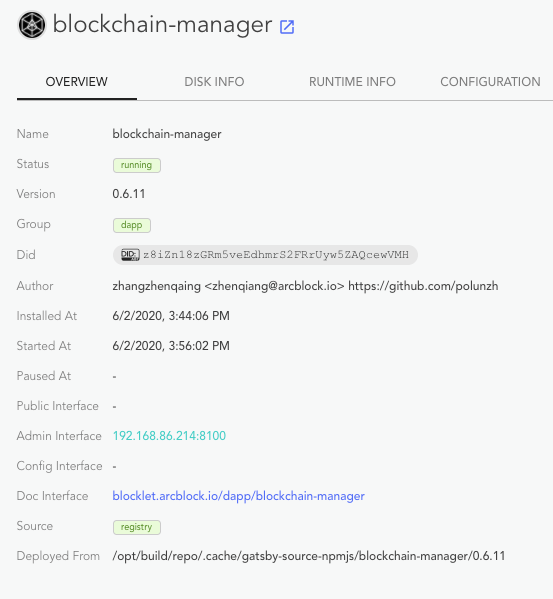Viewport: 553px width, 599px height.
Task: Select version number 0.6.11
Action: (x=129, y=194)
